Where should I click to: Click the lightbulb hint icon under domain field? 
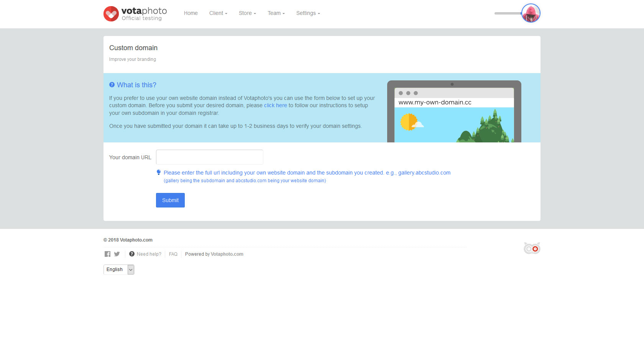click(159, 172)
